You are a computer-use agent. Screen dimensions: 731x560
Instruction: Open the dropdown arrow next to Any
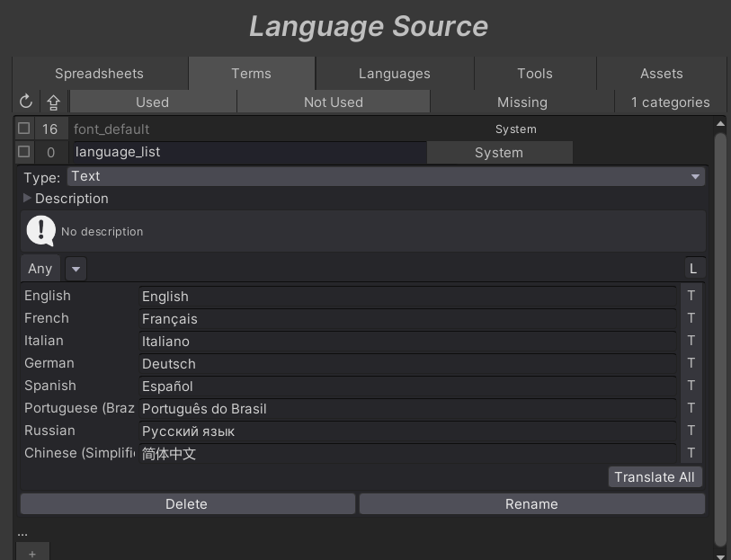76,268
